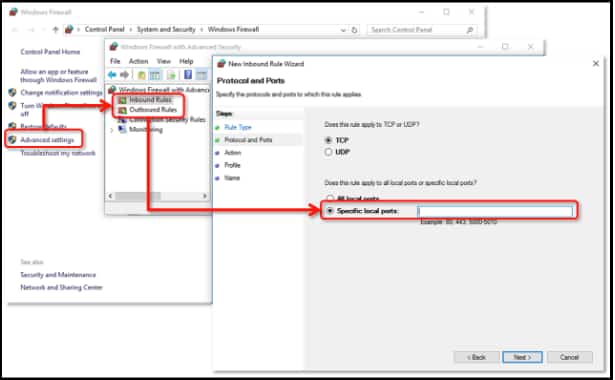Viewport: 615px width, 380px height.
Task: Select the Specific local ports option
Action: click(330, 211)
